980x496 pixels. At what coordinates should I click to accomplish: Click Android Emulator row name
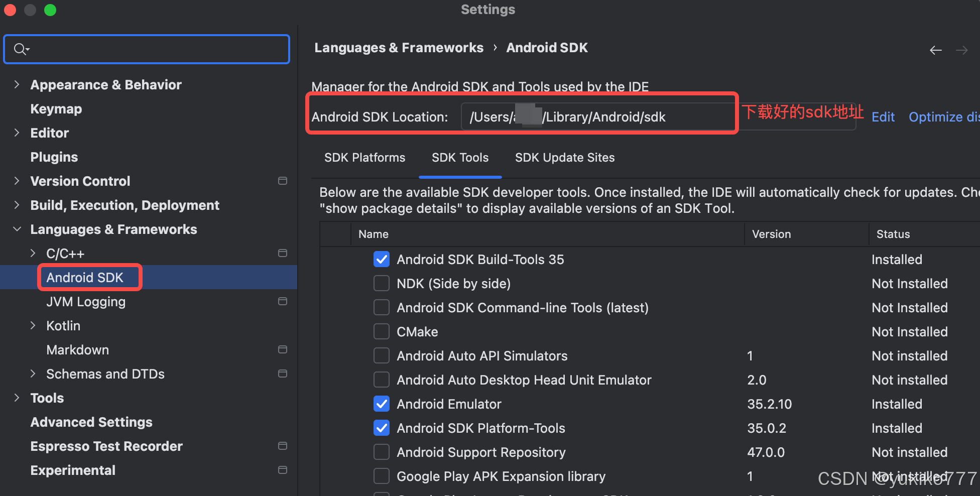449,404
